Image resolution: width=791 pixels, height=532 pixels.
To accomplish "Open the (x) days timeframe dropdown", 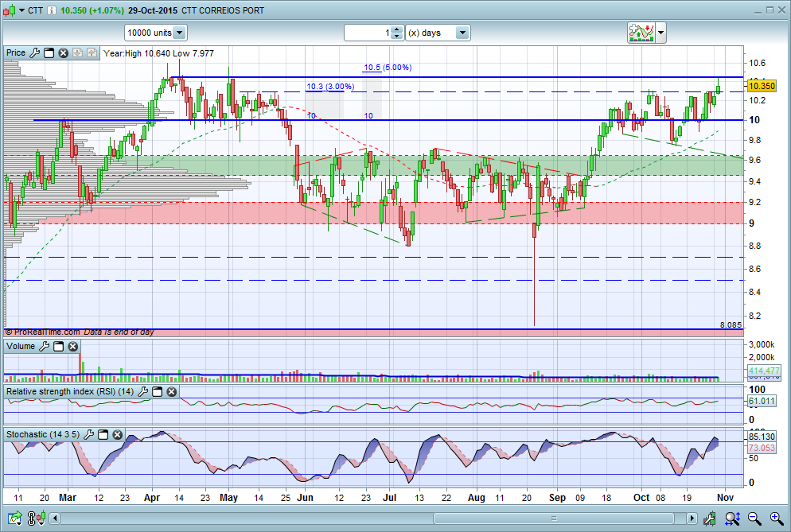I will tap(462, 33).
